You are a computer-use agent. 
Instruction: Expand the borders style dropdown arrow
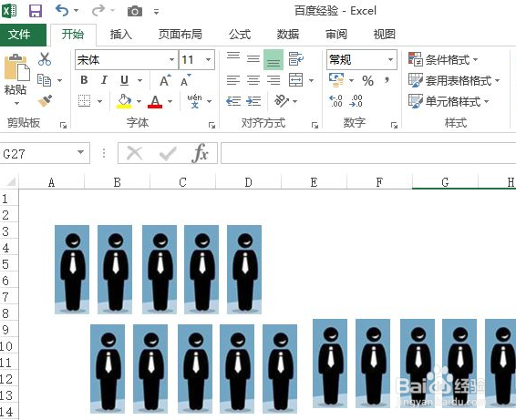click(99, 101)
